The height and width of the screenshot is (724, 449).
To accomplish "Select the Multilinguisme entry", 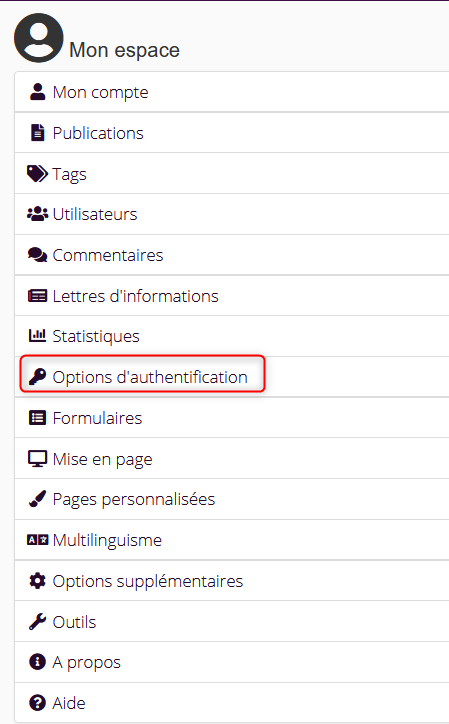I will 232,540.
